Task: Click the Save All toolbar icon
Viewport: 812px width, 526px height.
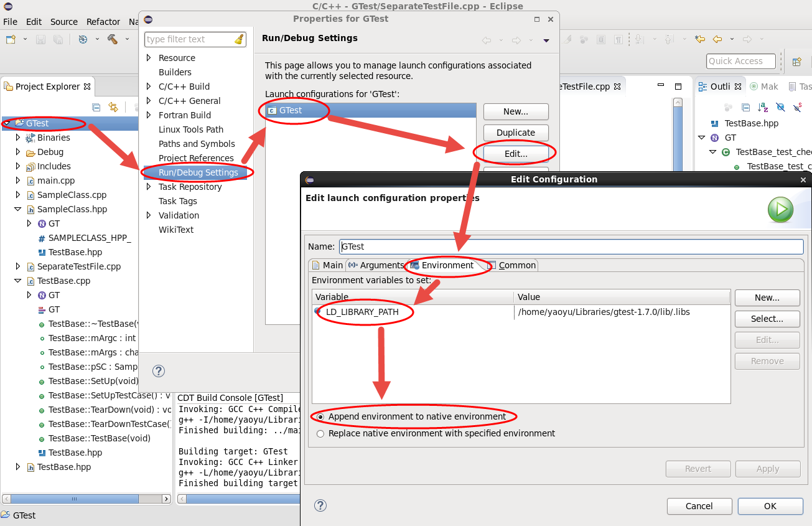Action: coord(57,39)
